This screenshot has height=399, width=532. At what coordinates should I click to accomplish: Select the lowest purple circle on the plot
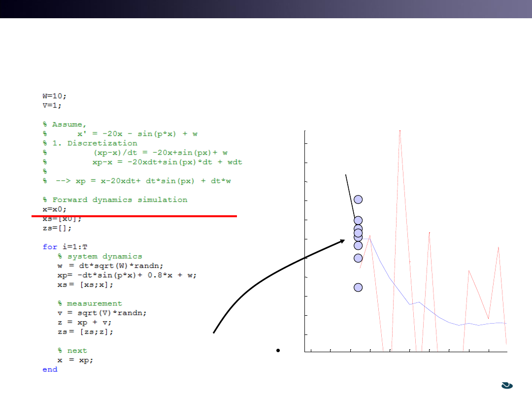358,288
